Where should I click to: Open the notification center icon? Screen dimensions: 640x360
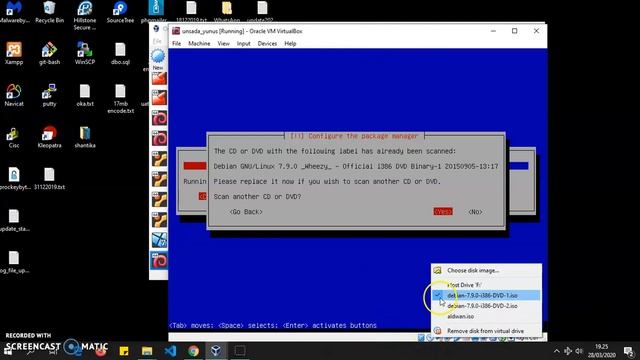[629, 351]
